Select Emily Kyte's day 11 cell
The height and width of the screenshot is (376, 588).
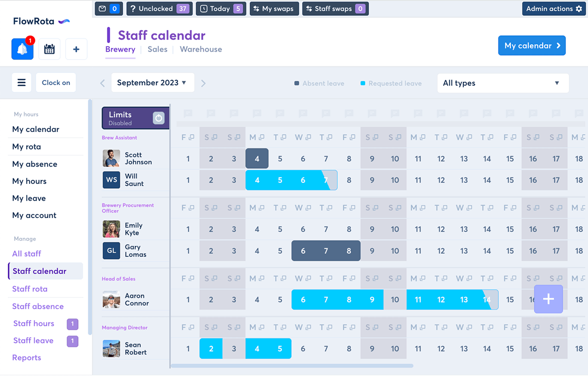pyautogui.click(x=418, y=229)
